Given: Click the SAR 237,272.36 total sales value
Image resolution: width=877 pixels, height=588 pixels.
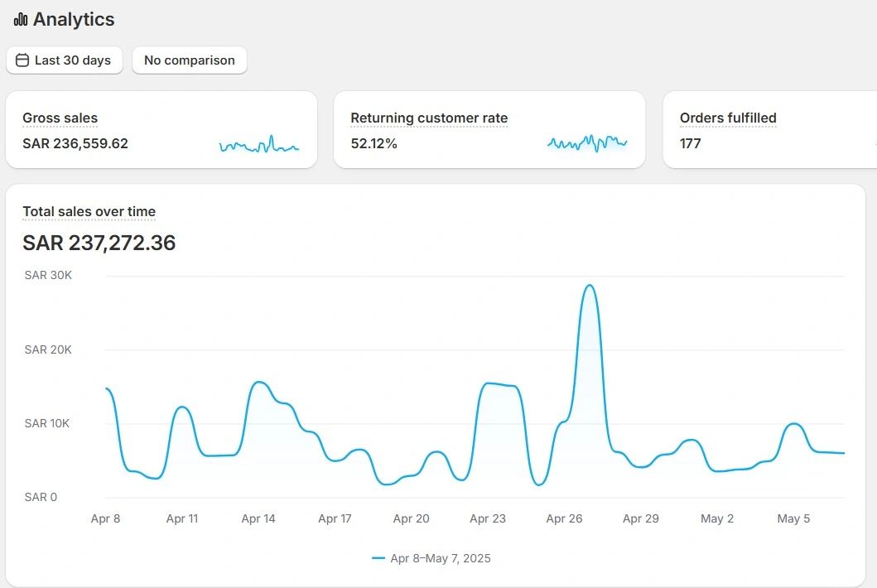Looking at the screenshot, I should (99, 243).
